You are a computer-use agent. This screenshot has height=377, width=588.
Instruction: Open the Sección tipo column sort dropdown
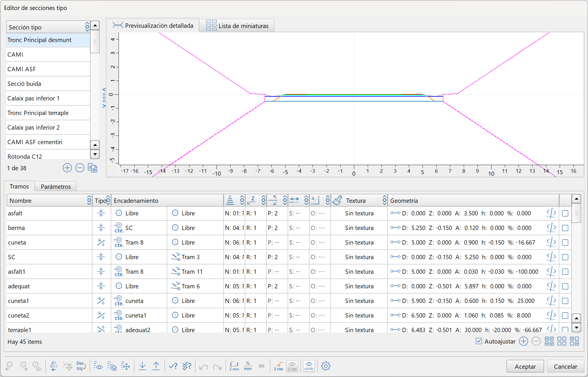(87, 27)
